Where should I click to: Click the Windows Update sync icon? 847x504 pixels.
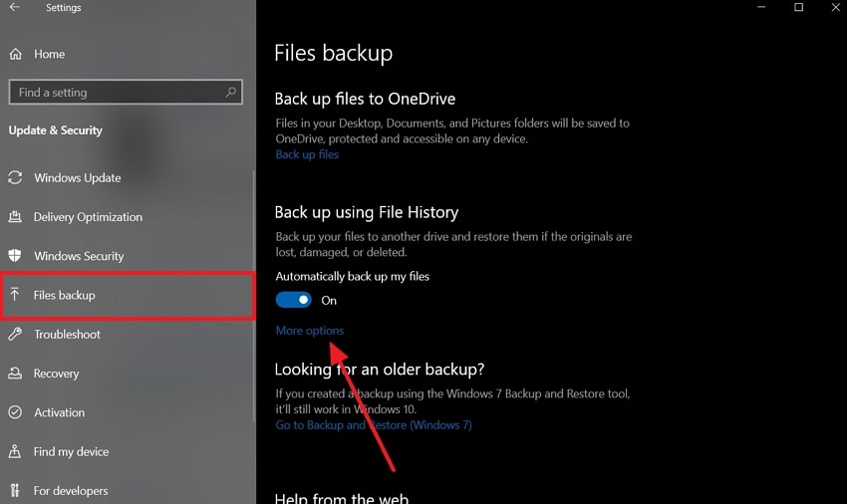click(16, 178)
